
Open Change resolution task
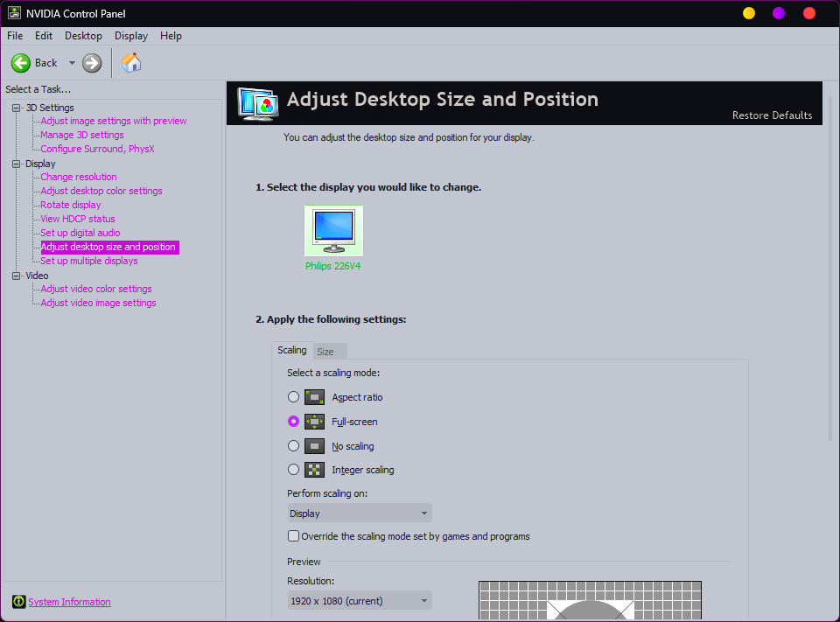tap(79, 177)
